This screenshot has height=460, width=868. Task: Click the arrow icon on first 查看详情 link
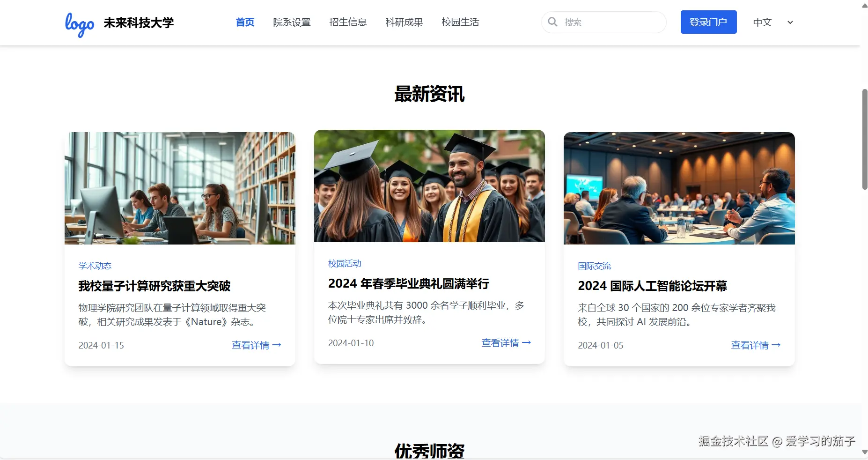coord(277,345)
